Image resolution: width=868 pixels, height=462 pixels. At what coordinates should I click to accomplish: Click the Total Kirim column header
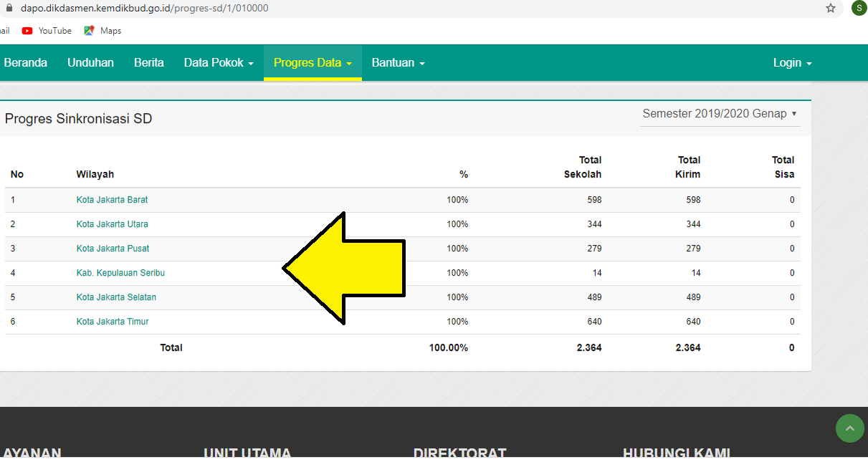pos(687,167)
